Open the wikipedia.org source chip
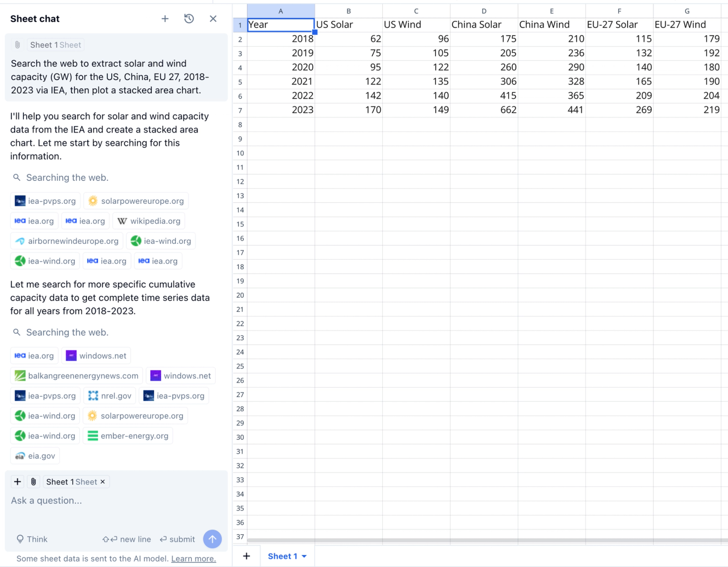The height and width of the screenshot is (567, 728). click(149, 220)
